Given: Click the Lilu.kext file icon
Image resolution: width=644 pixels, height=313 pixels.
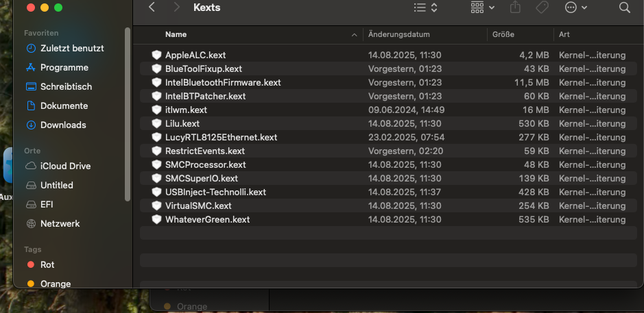Looking at the screenshot, I should [156, 123].
